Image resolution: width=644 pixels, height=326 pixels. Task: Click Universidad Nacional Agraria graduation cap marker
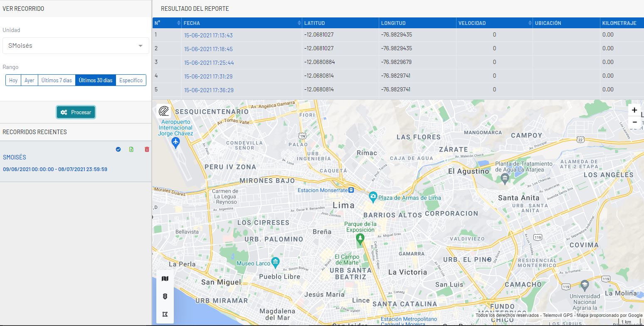click(585, 285)
